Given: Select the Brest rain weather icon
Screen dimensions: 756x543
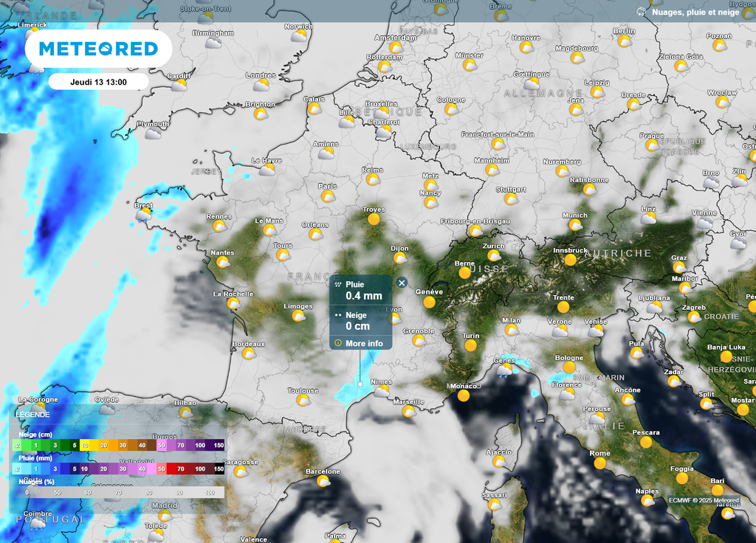Looking at the screenshot, I should 144,215.
